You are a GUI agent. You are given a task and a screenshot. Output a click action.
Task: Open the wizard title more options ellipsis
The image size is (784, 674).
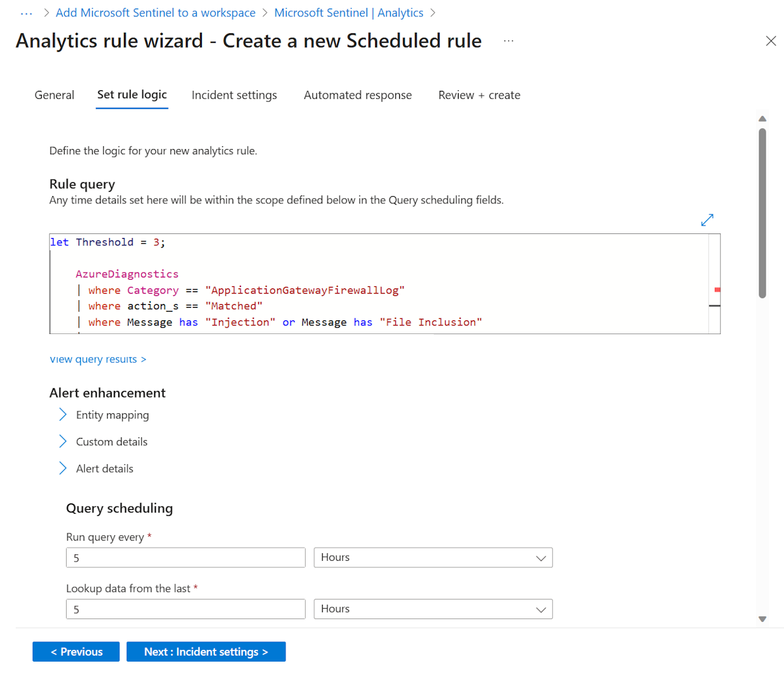[509, 41]
